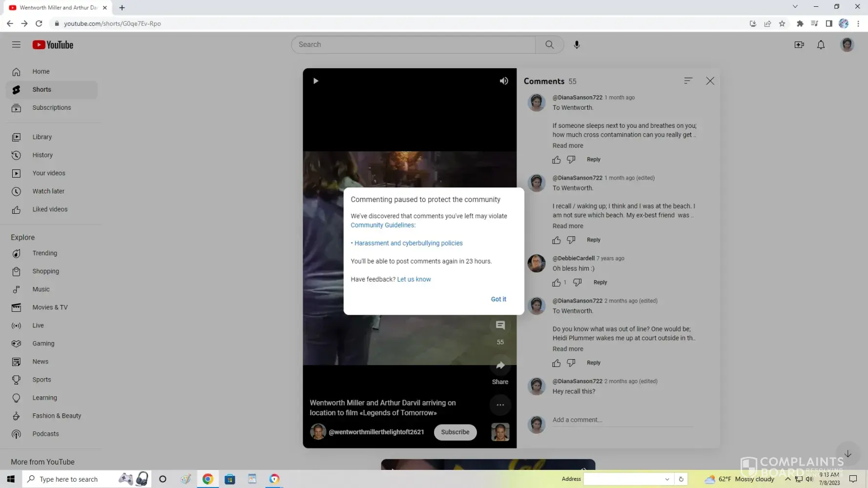Close the comments panel
This screenshot has height=488, width=868.
click(x=710, y=81)
